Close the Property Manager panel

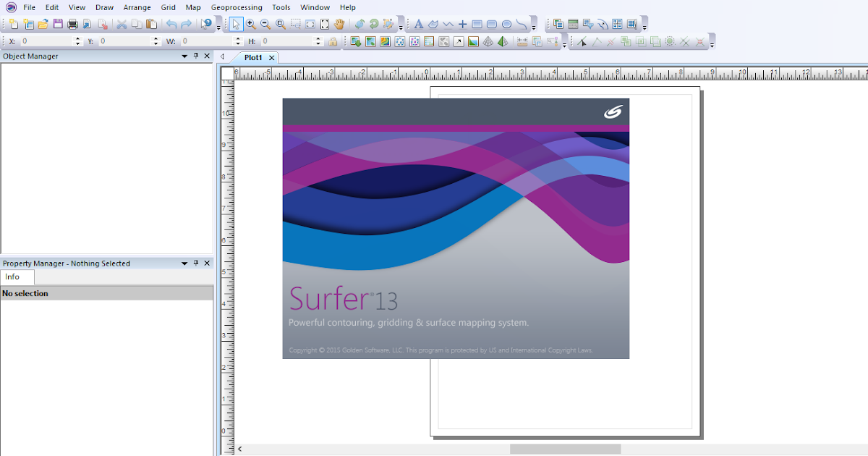(207, 263)
